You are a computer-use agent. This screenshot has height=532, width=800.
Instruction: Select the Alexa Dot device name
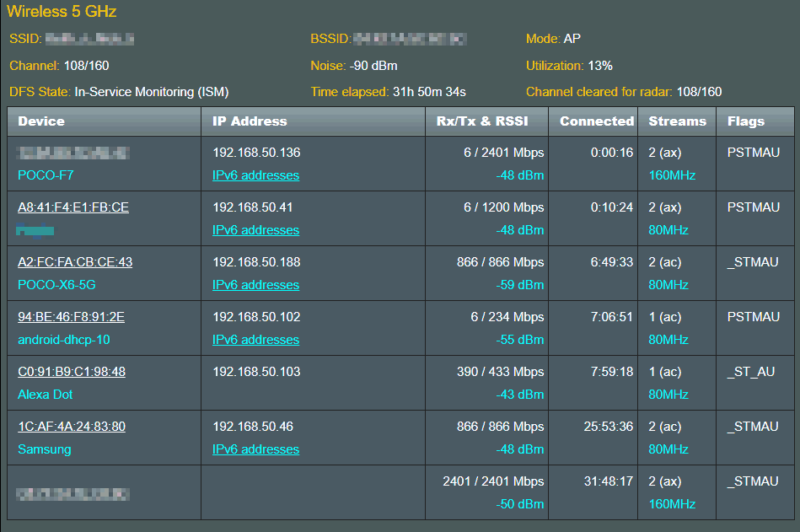[46, 395]
